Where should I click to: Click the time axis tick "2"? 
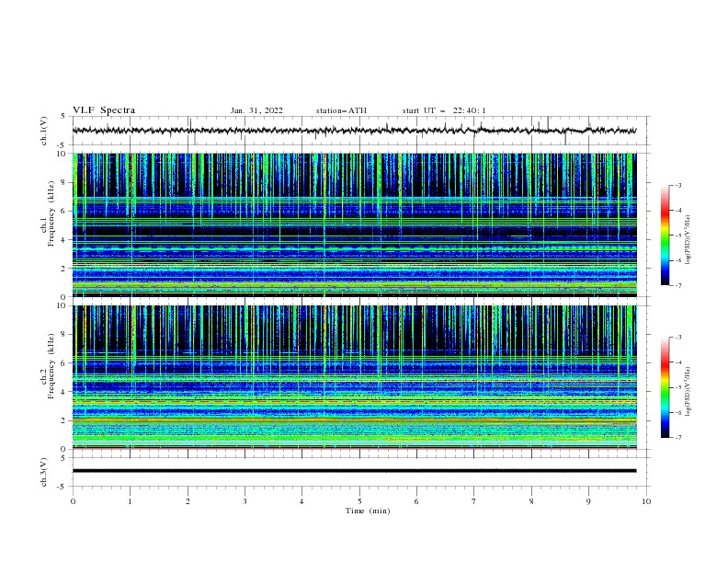tap(188, 501)
